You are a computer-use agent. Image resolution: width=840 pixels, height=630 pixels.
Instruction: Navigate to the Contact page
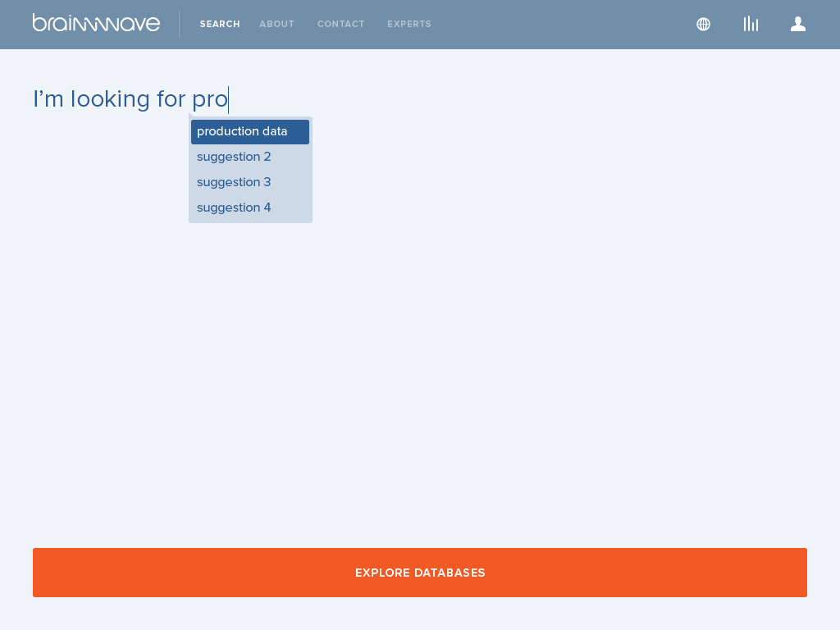[340, 25]
